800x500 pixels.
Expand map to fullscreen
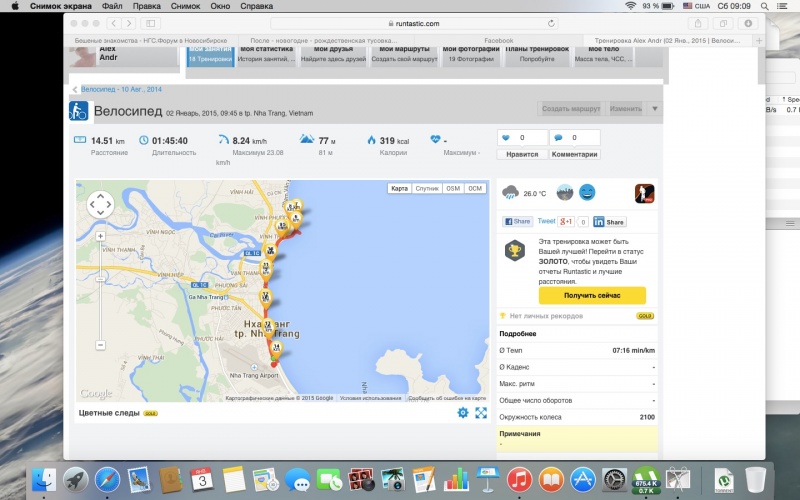481,412
